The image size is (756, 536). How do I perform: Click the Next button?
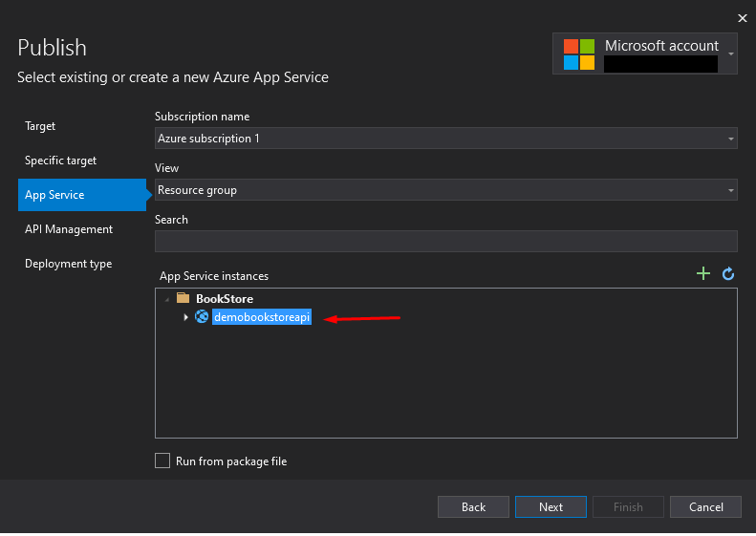click(x=551, y=507)
